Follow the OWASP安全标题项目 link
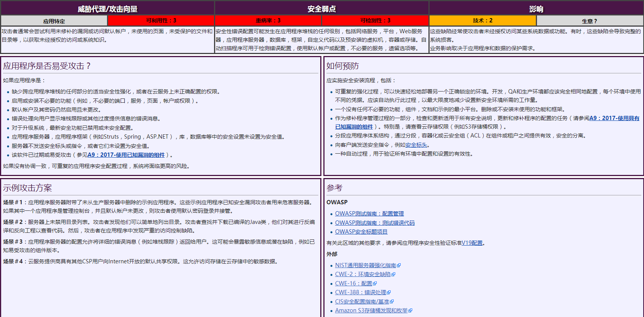 pos(361,232)
